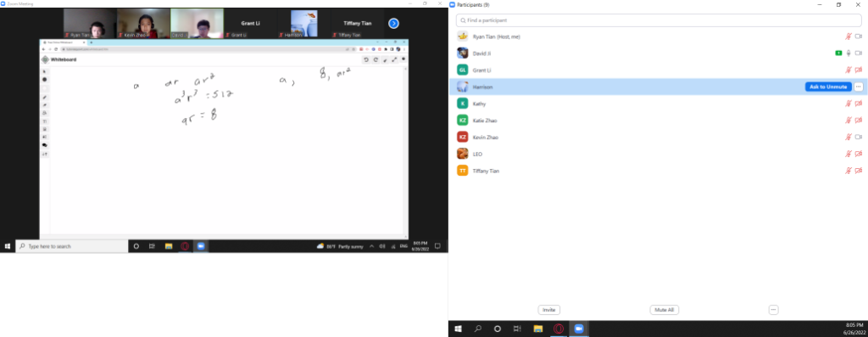Open the more menu beside Mute All
The image size is (868, 337).
click(773, 310)
